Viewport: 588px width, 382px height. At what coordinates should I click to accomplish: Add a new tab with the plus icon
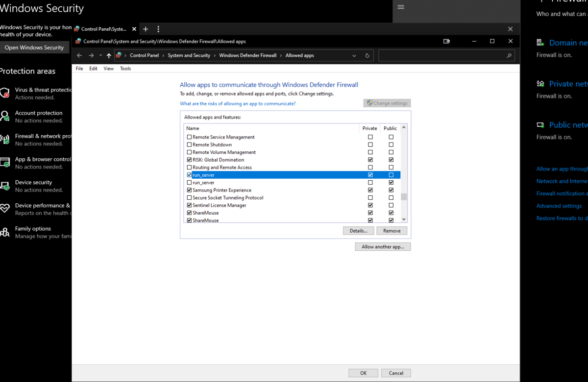click(146, 29)
